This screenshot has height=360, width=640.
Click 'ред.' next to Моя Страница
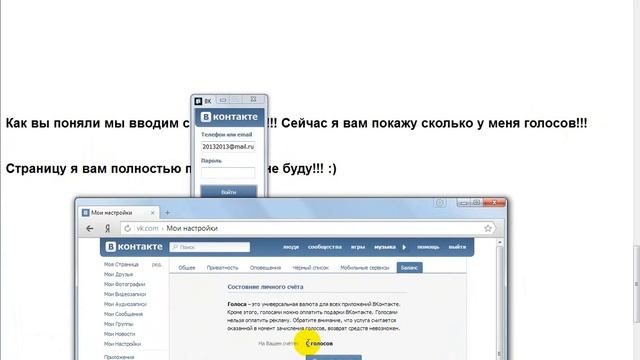[x=157, y=264]
